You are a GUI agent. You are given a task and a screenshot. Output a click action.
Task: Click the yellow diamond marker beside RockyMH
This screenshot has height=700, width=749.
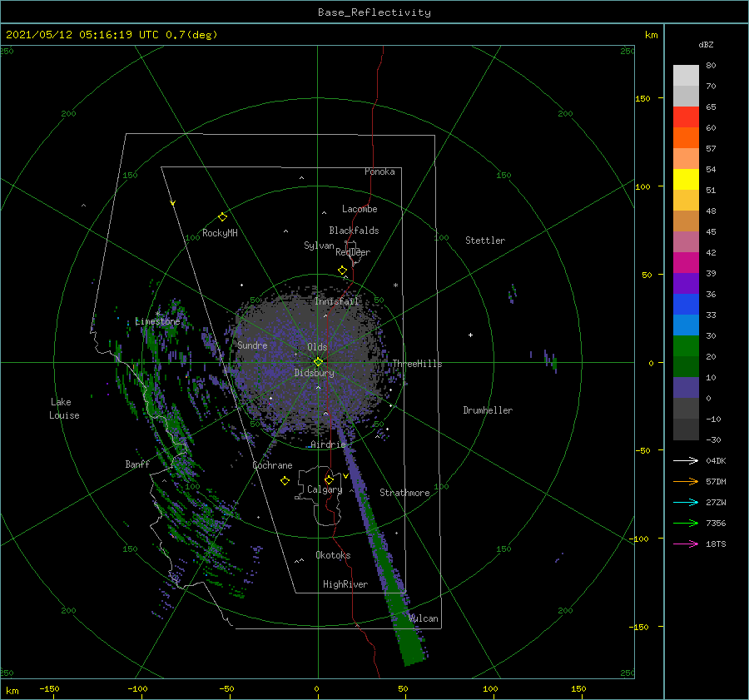coord(222,217)
